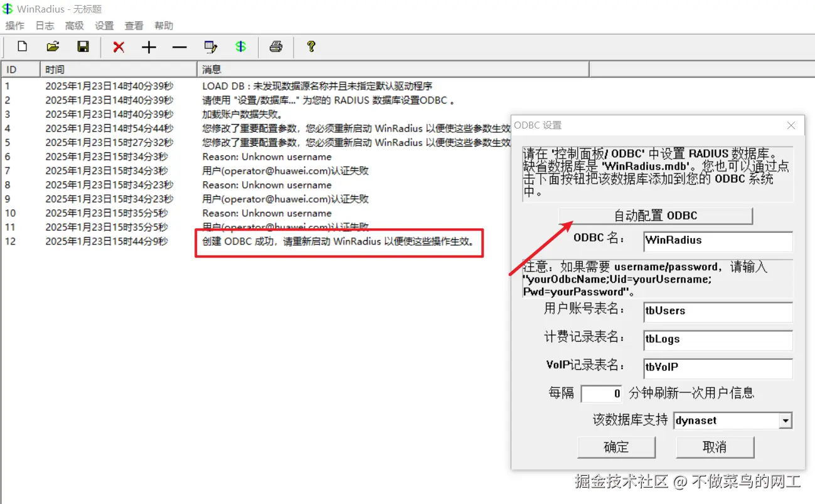
Task: Click the Open folder toolbar icon
Action: click(53, 47)
